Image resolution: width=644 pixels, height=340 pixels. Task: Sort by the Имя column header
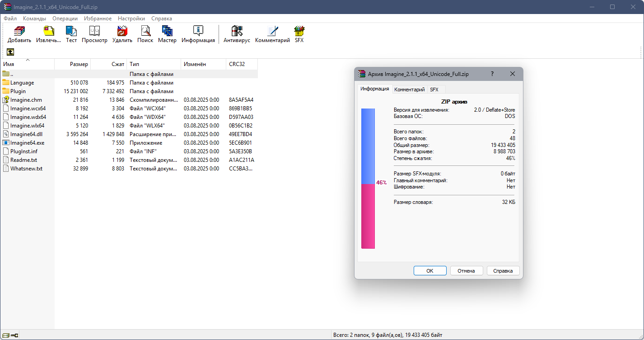coord(28,64)
